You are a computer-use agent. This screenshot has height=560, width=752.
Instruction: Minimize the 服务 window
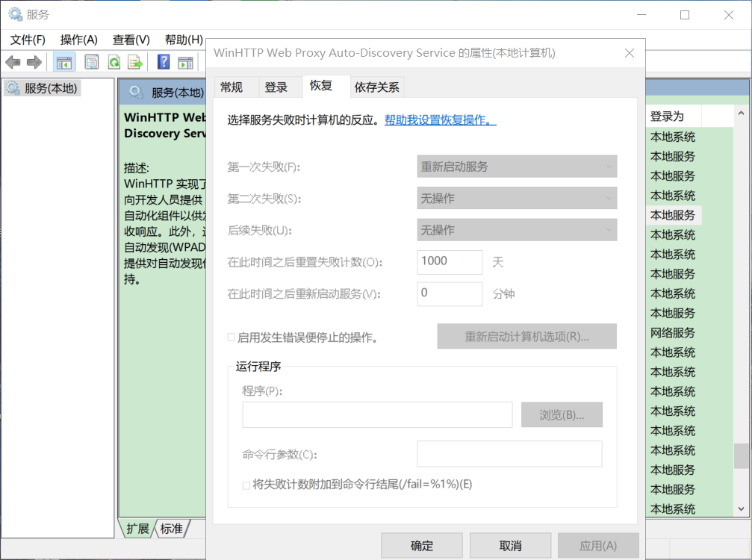pyautogui.click(x=641, y=15)
